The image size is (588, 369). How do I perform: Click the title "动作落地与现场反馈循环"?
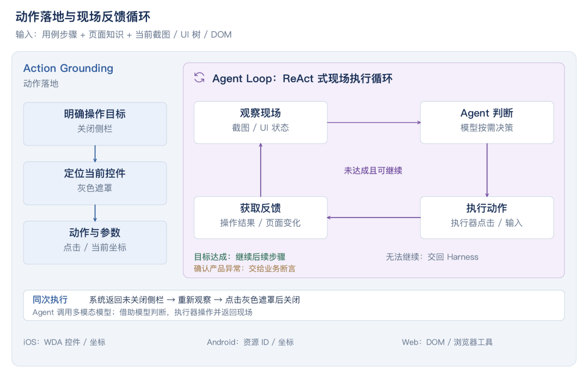[83, 16]
